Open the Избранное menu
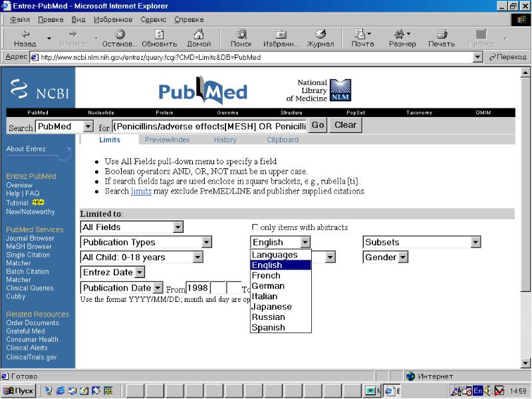Image resolution: width=532 pixels, height=399 pixels. tap(113, 20)
